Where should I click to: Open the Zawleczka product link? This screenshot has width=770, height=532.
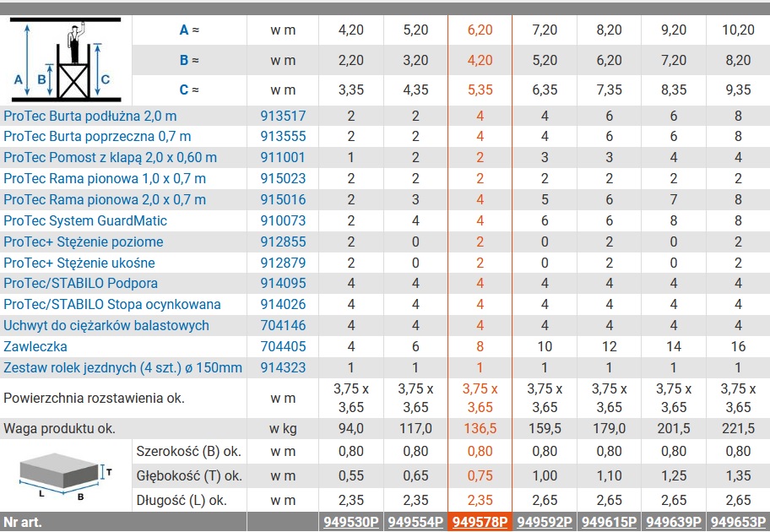pos(35,346)
